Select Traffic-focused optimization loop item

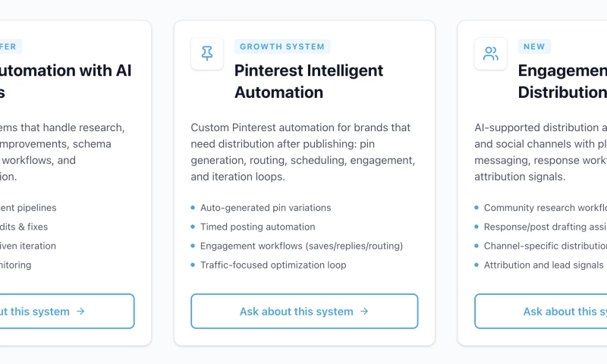click(273, 265)
